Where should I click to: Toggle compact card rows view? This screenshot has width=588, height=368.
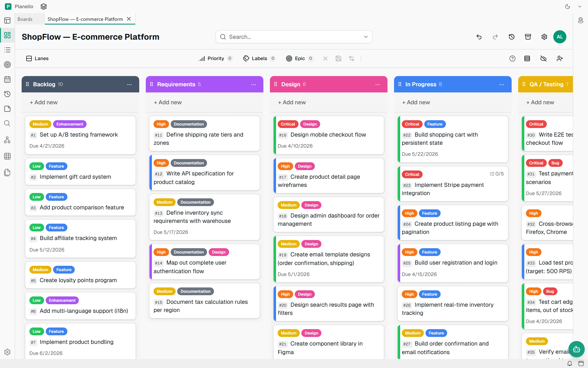(x=527, y=58)
